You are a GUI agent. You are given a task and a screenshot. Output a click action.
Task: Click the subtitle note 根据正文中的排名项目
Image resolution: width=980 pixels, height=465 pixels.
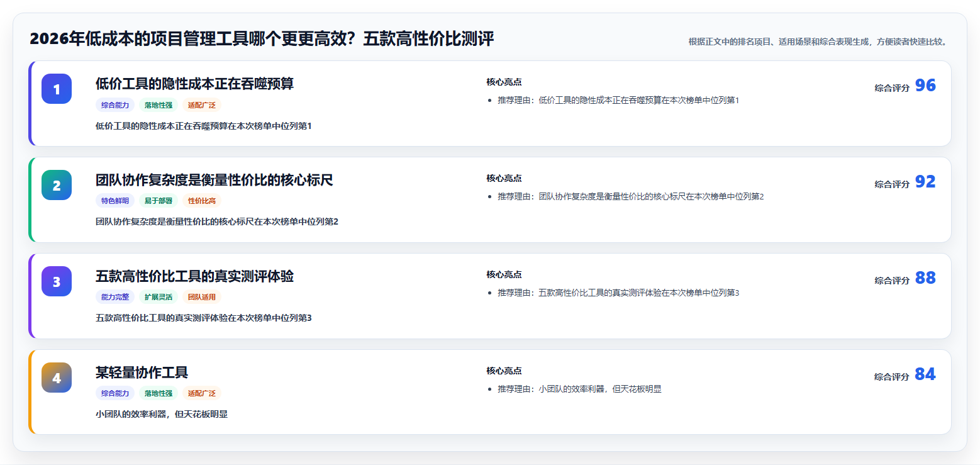pyautogui.click(x=818, y=42)
